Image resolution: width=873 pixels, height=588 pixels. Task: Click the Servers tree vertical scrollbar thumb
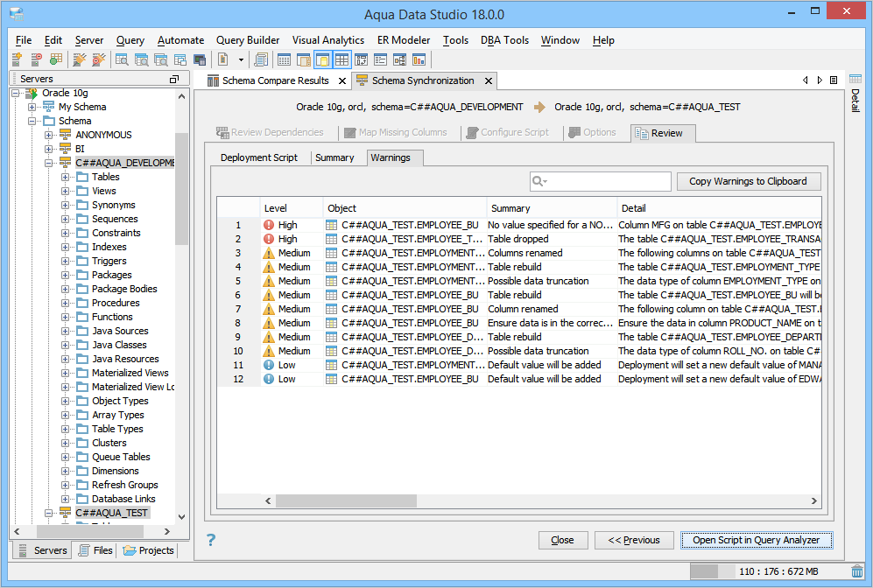coord(181,189)
